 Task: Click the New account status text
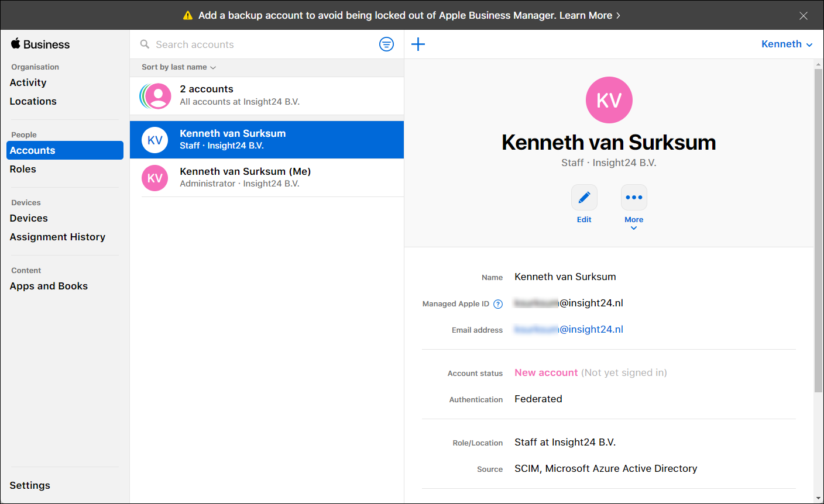pyautogui.click(x=546, y=373)
